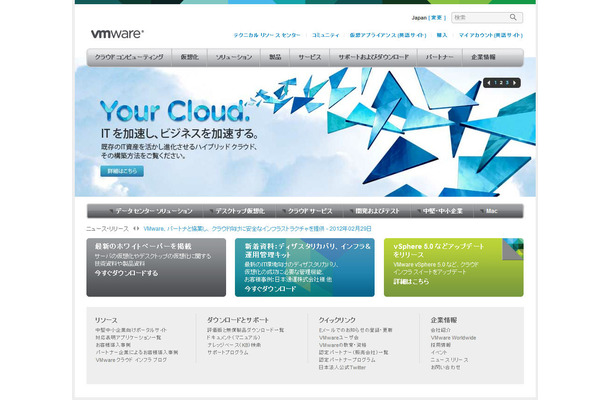
Task: Click 今すぐダウンロード in blue card
Action: point(270,289)
